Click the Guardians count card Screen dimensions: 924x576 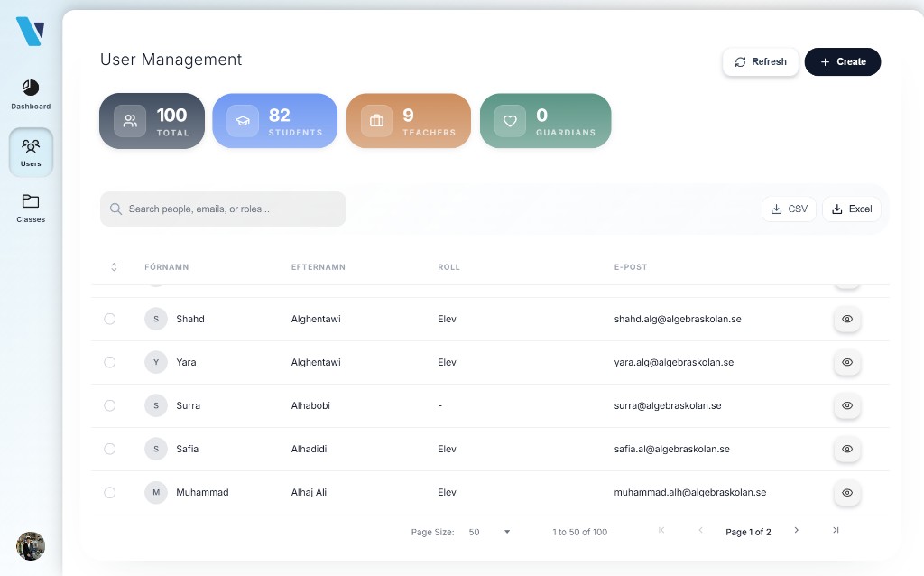(545, 120)
